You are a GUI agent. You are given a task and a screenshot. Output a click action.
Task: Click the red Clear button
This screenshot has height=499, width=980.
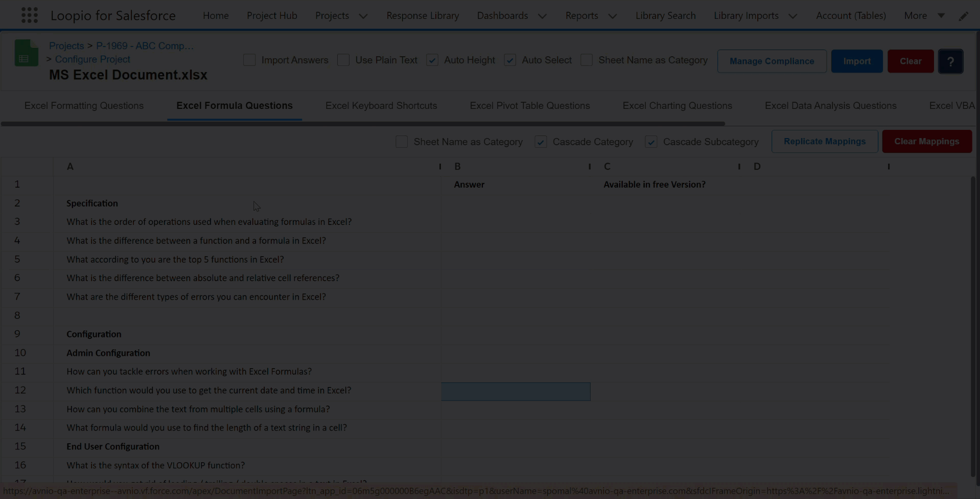click(x=911, y=61)
